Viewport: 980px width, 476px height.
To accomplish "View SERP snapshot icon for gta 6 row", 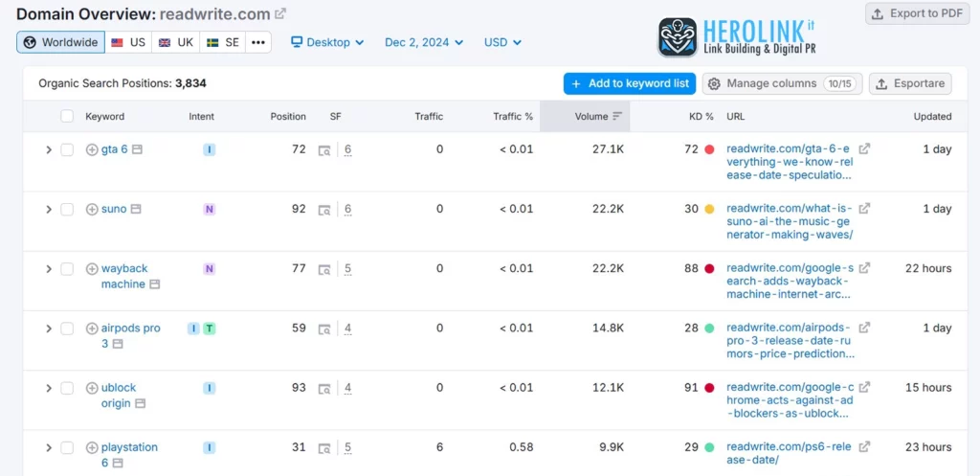I will point(324,150).
